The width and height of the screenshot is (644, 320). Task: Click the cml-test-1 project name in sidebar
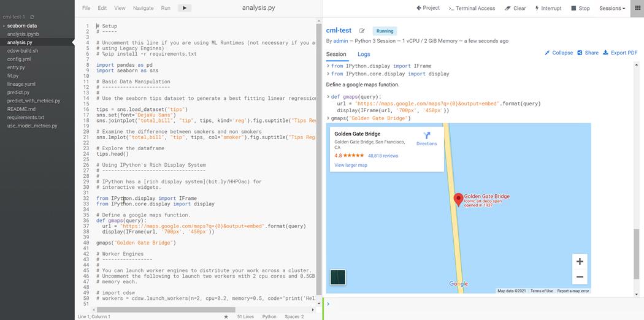click(13, 17)
